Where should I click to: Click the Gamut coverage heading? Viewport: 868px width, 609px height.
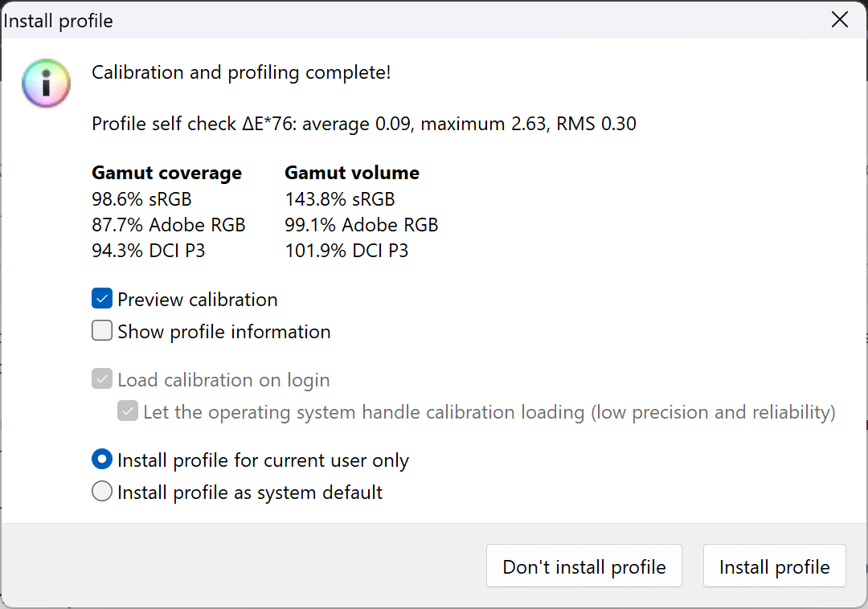166,173
